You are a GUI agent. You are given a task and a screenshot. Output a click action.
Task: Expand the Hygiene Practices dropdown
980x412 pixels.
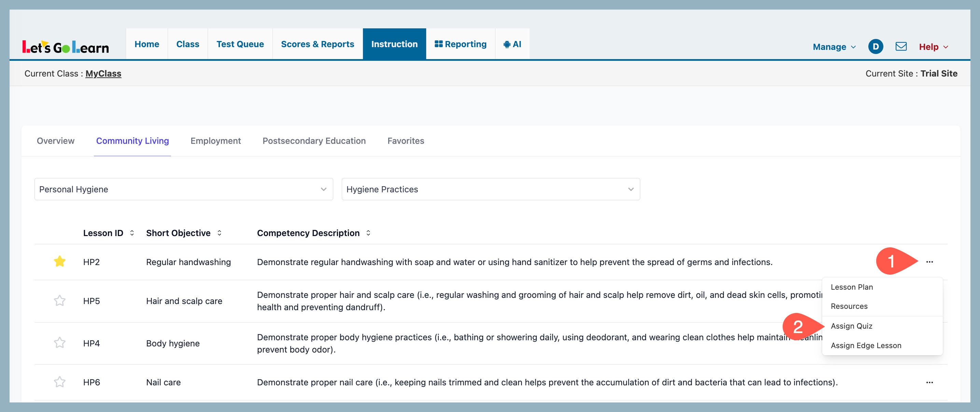coord(490,189)
